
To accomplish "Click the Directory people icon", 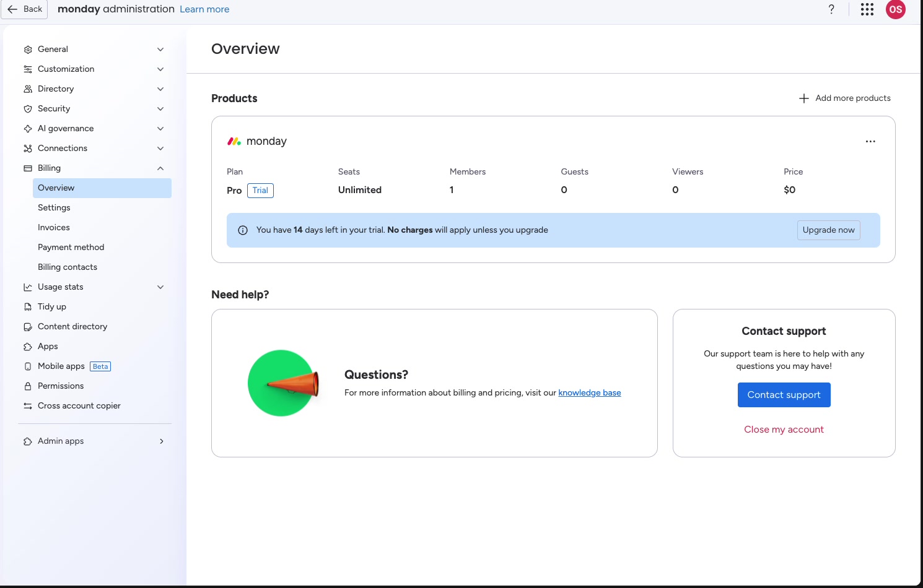I will coord(28,89).
